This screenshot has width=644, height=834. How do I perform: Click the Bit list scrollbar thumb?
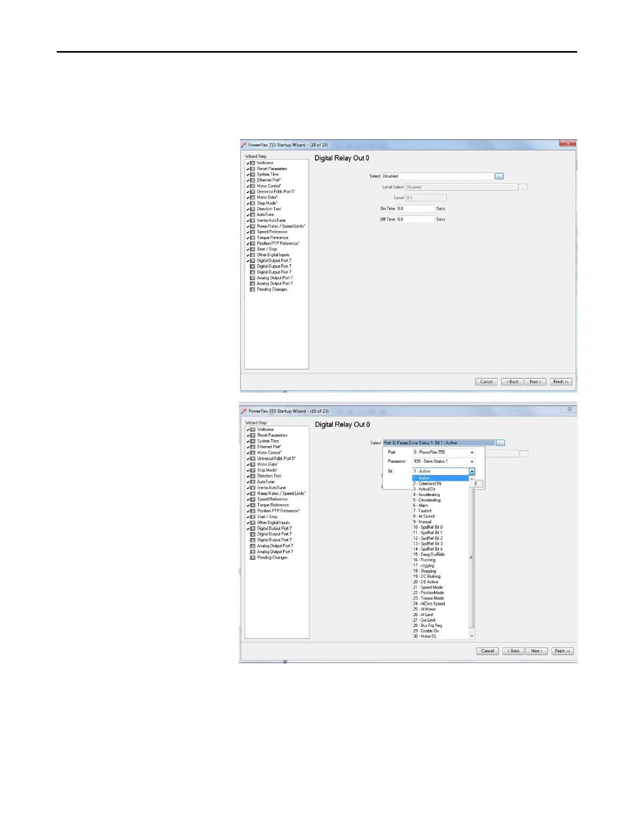coord(471,557)
